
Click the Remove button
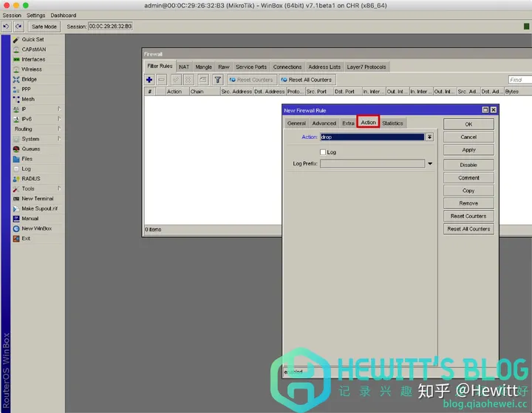coord(468,203)
